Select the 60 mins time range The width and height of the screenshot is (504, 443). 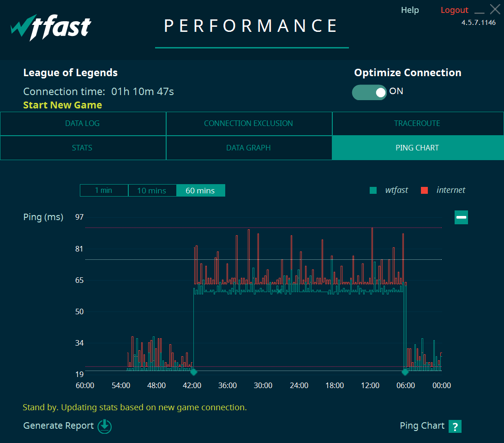pyautogui.click(x=200, y=190)
